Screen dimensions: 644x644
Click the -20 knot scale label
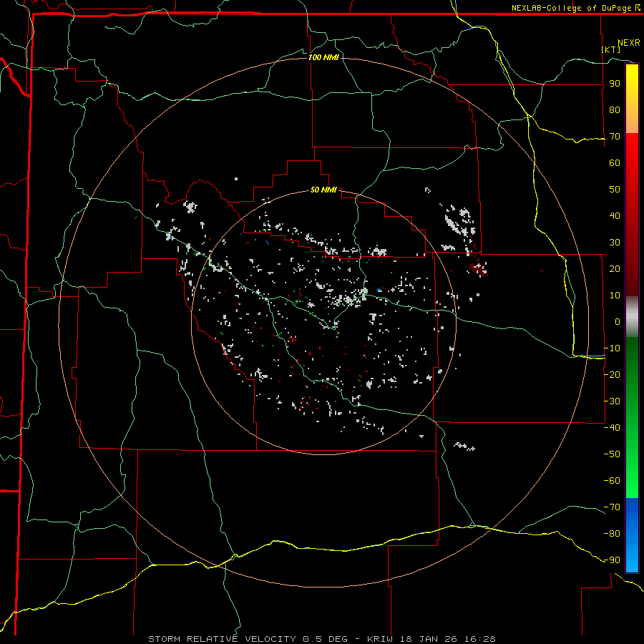coord(612,375)
